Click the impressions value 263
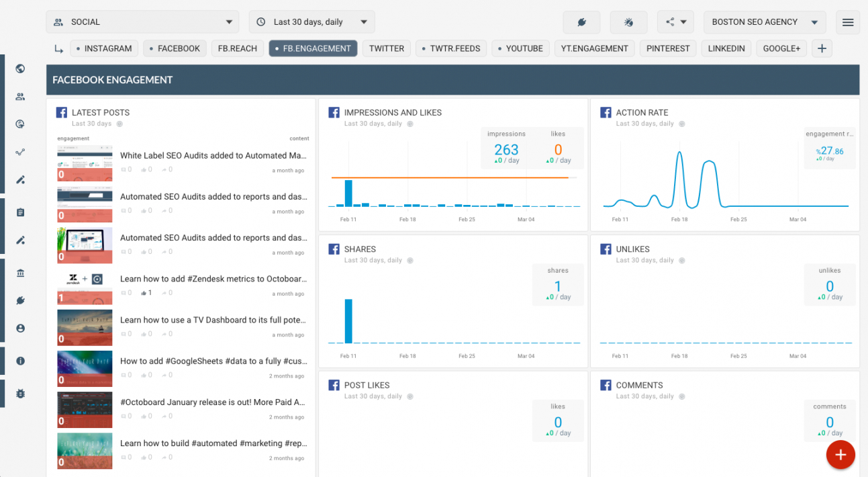 point(506,150)
